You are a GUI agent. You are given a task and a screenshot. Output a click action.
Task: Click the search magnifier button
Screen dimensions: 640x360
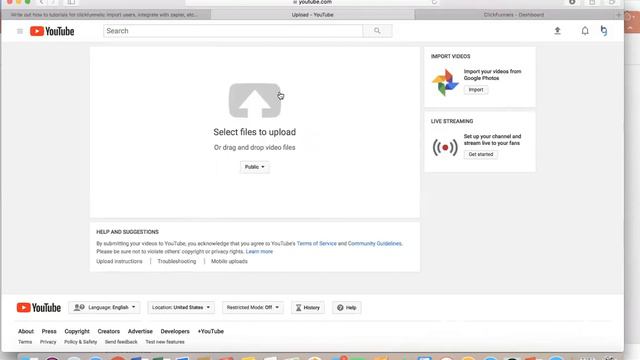coord(377,31)
